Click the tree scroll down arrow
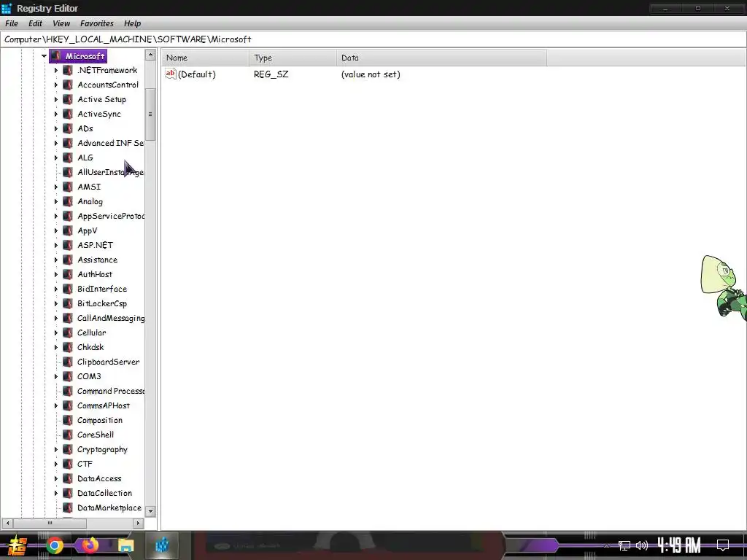Screen dimensions: 747x560 coord(150,511)
